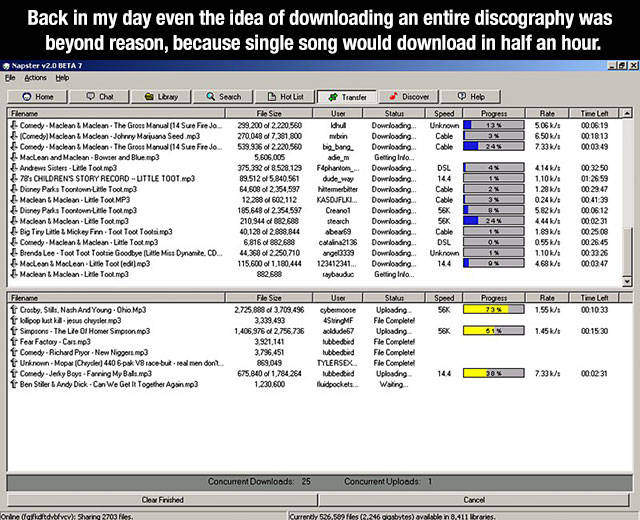This screenshot has height=520, width=640.
Task: Click the Discover tab's music icon
Action: point(393,97)
